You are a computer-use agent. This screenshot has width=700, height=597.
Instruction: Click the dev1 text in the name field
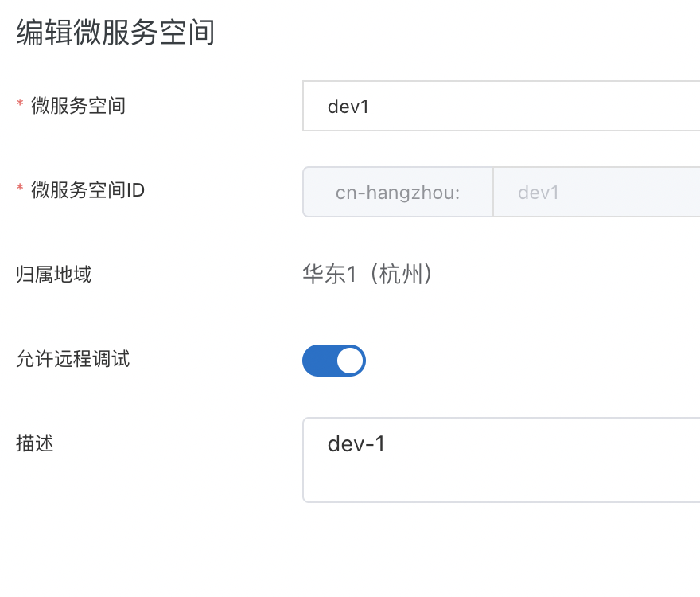[x=348, y=106]
